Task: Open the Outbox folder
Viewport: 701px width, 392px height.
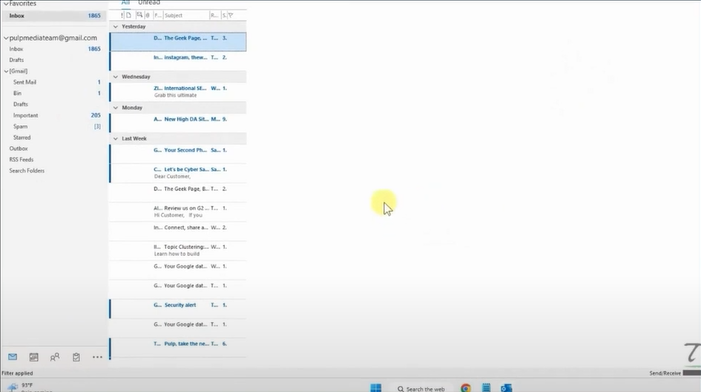Action: tap(54, 148)
